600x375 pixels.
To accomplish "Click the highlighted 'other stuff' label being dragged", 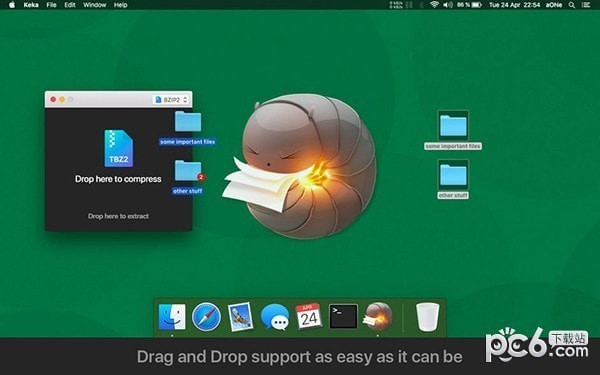I will tap(188, 191).
